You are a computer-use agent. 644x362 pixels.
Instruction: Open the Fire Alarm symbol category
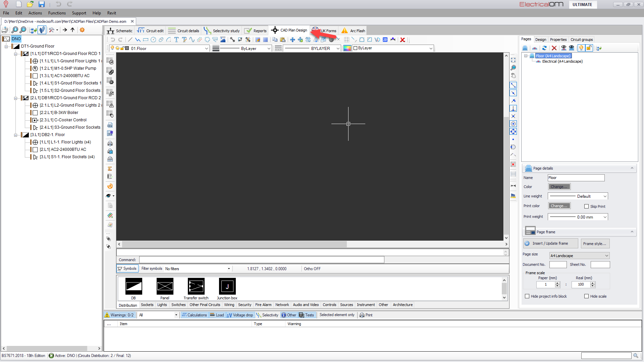point(263,305)
